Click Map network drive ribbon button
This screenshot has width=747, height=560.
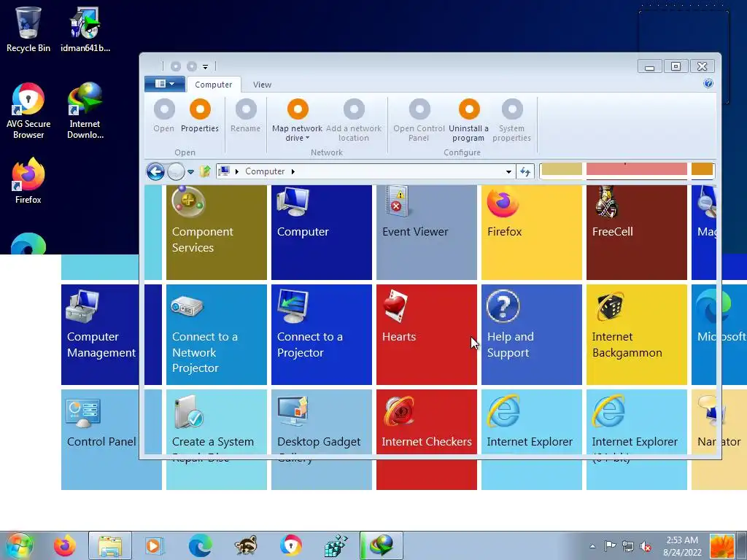pyautogui.click(x=298, y=120)
